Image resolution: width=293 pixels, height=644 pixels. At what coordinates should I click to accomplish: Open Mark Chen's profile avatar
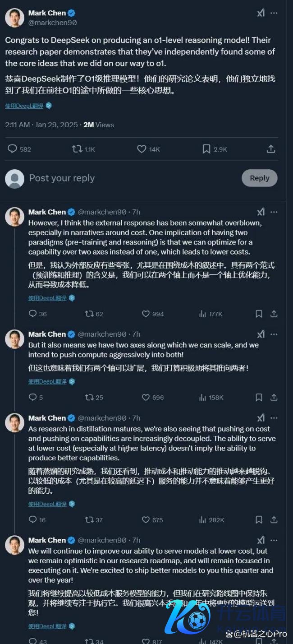pos(14,17)
